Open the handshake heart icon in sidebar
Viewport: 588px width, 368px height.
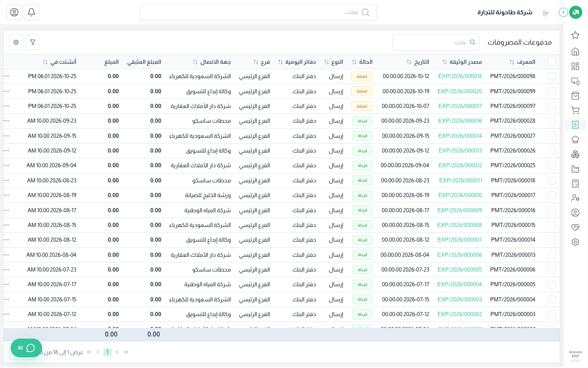575,227
